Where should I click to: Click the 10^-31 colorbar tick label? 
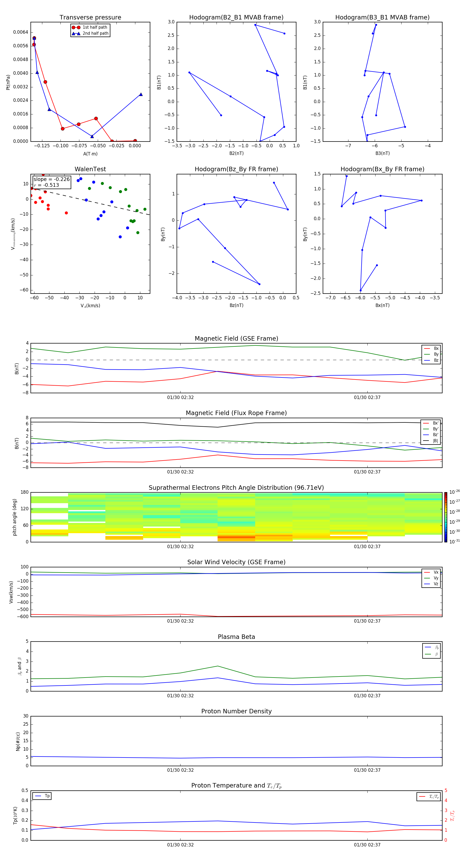click(x=455, y=542)
